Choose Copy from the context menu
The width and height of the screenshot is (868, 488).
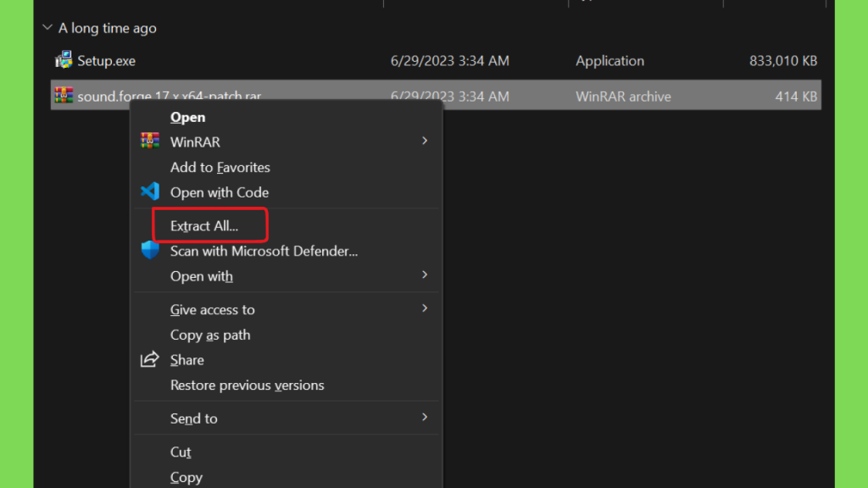186,477
